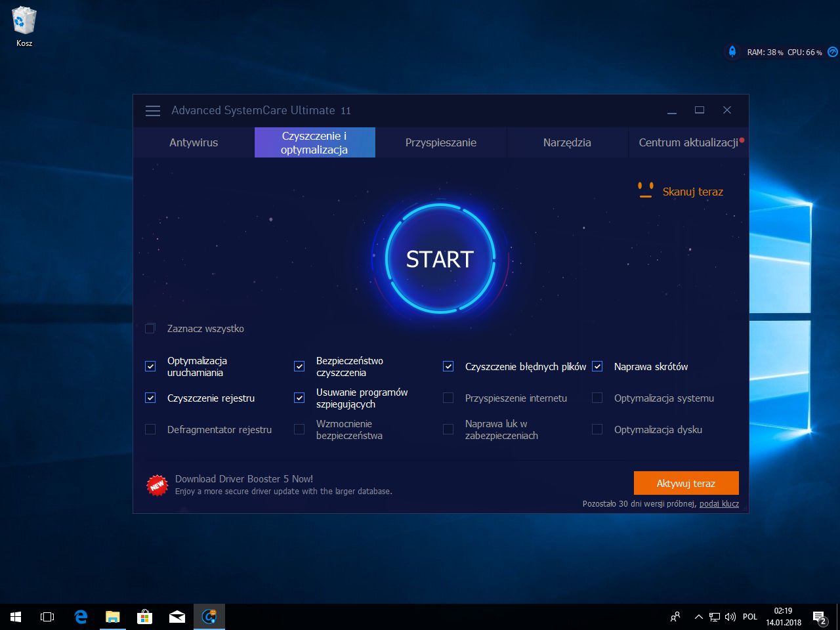840x630 pixels.
Task: Open Task View in the taskbar
Action: pyautogui.click(x=47, y=617)
